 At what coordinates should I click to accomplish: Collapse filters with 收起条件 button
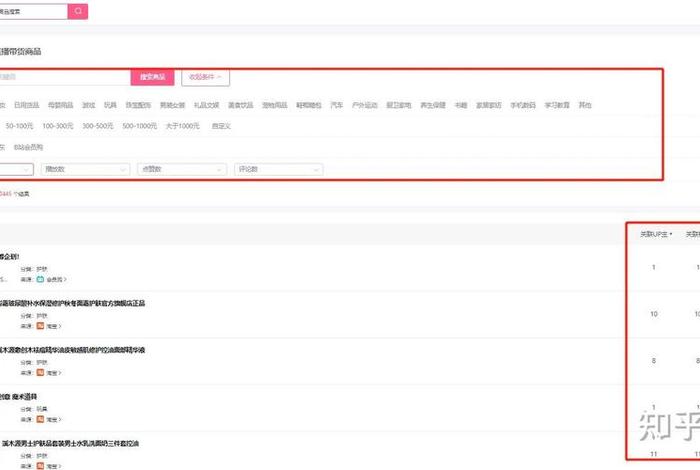[x=205, y=77]
